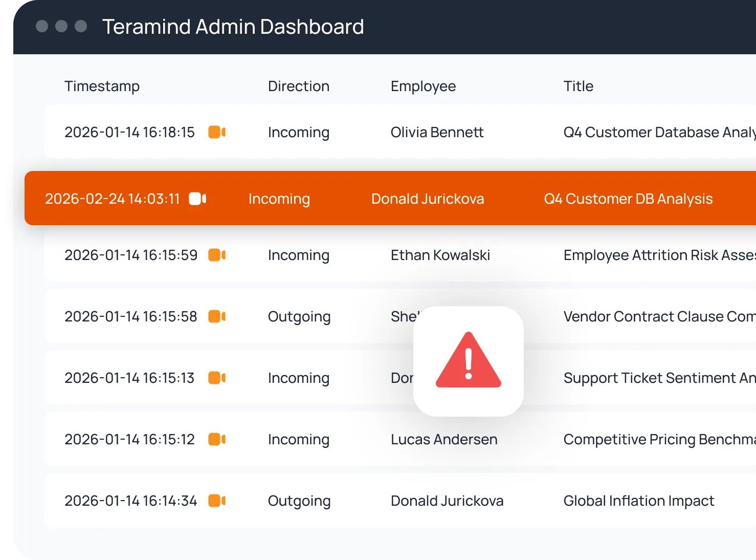756x560 pixels.
Task: Open video recording for 16:15:59 entry
Action: click(x=217, y=255)
